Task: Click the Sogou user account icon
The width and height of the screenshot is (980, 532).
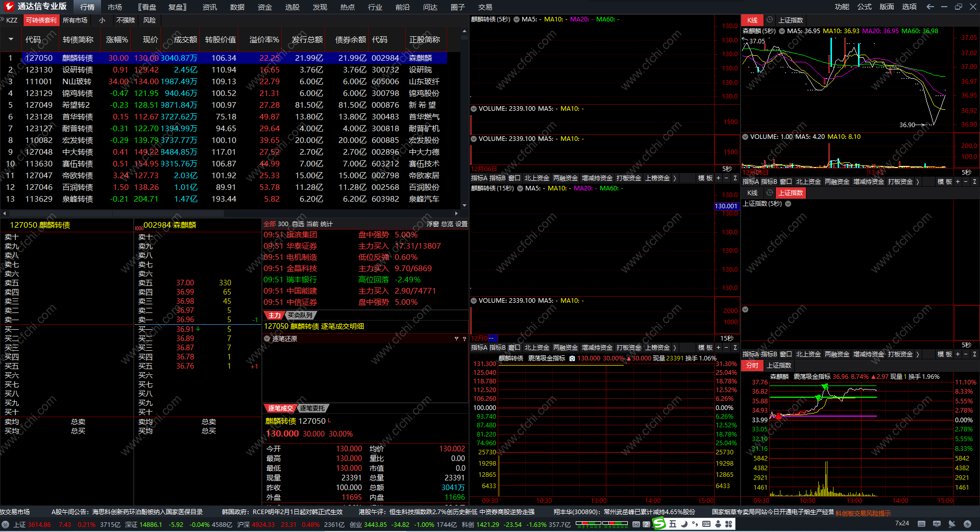Action: pos(718,524)
